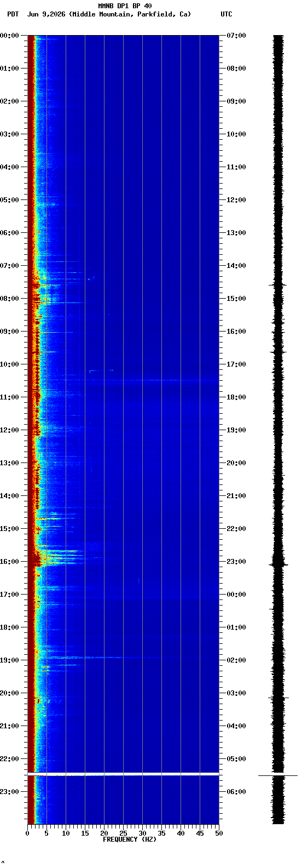Click the PDT axis label '14:00'

point(9,496)
